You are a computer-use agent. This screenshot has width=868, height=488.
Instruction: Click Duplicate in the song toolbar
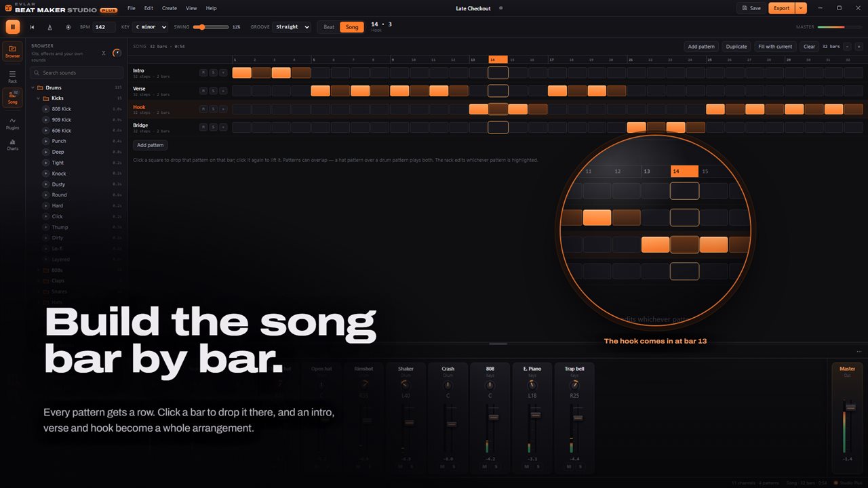coord(736,47)
